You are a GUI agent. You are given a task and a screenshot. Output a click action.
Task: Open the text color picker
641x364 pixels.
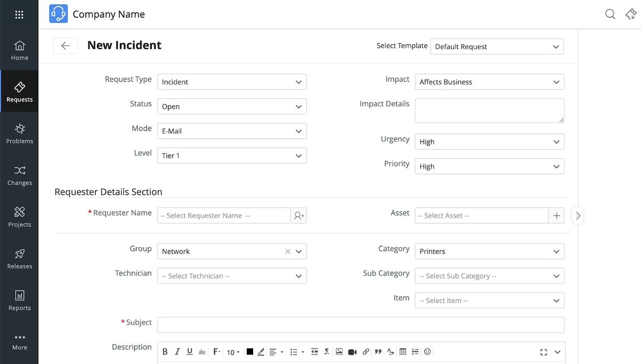click(249, 351)
